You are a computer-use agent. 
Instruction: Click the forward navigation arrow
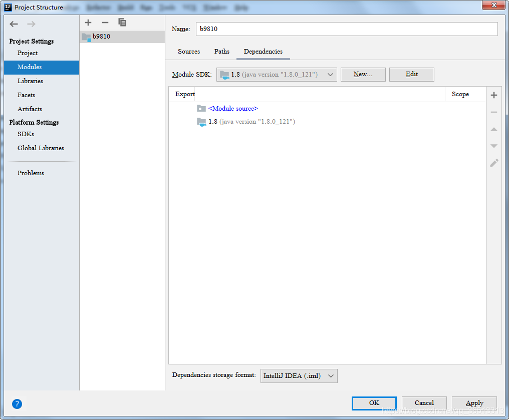click(x=31, y=24)
